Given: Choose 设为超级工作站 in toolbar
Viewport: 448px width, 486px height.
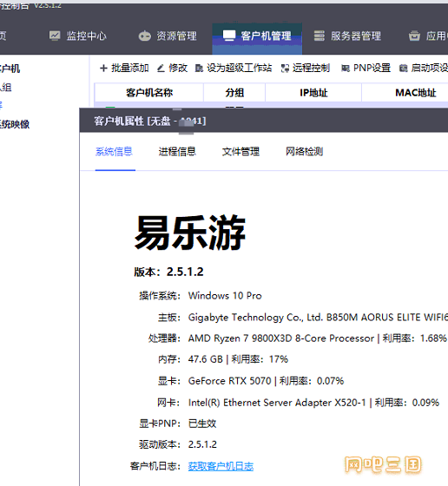Looking at the screenshot, I should (234, 68).
